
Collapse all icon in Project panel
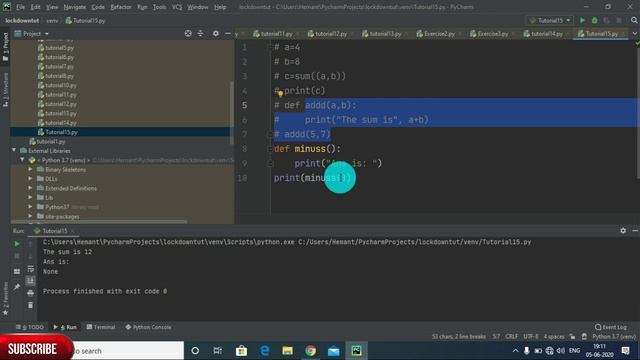[200, 33]
